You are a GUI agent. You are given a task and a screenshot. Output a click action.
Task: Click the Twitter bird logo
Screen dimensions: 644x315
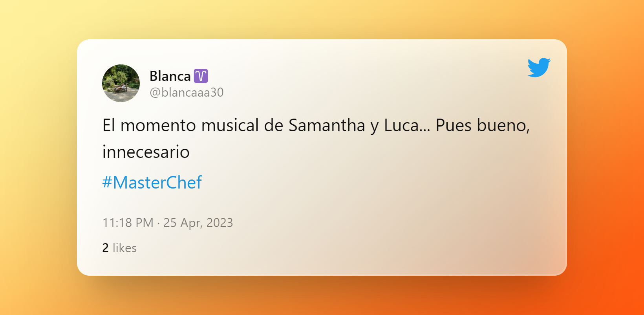pyautogui.click(x=539, y=67)
